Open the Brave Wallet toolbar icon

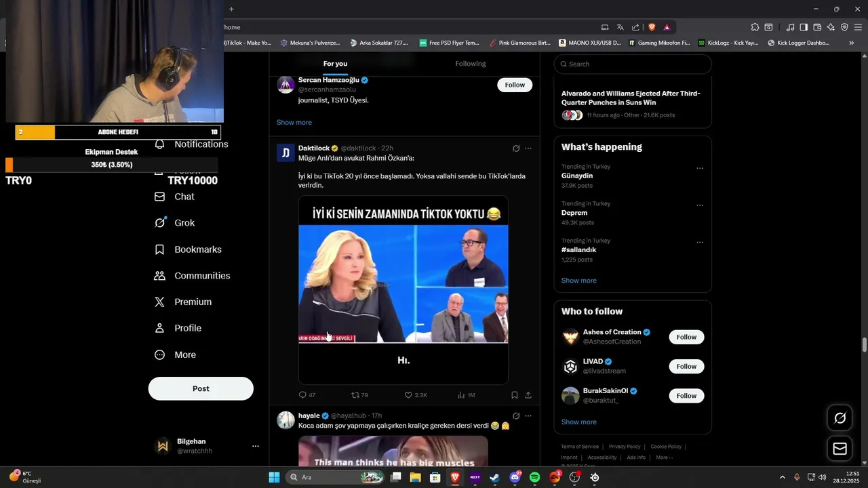tap(817, 27)
